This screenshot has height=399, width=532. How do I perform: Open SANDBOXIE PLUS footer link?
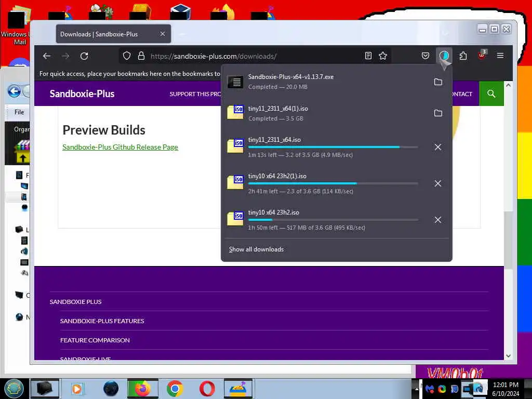(x=75, y=302)
